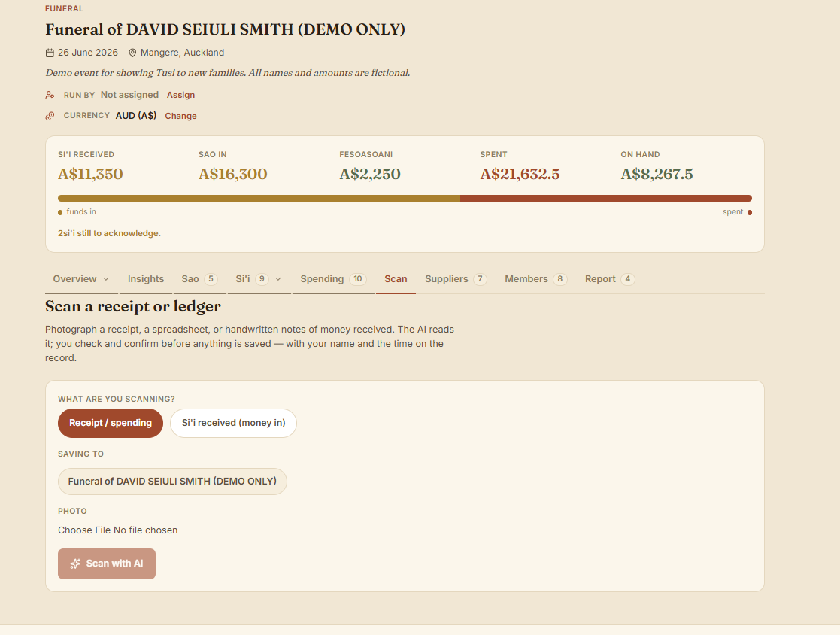The image size is (840, 635).
Task: Click the 'WHAT ARE YOU SCANNING?' label
Action: [x=117, y=400]
